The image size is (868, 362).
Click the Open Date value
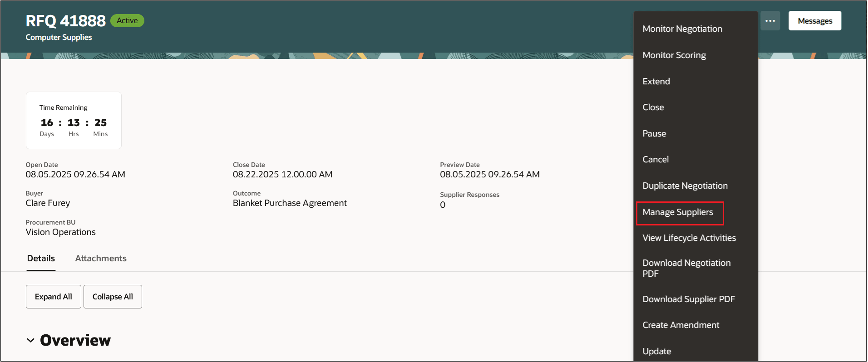click(75, 174)
